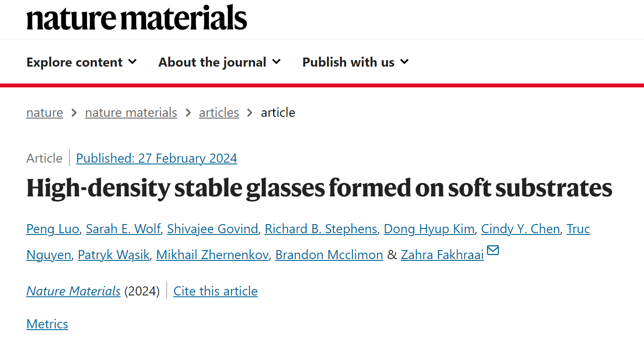Open the nature materials breadcrumb link
This screenshot has height=353, width=644.
[131, 112]
